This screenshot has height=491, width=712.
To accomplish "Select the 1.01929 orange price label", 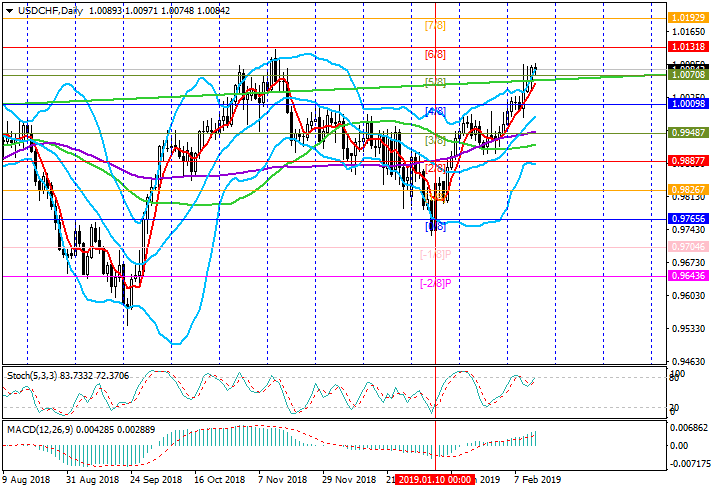I will (x=689, y=18).
